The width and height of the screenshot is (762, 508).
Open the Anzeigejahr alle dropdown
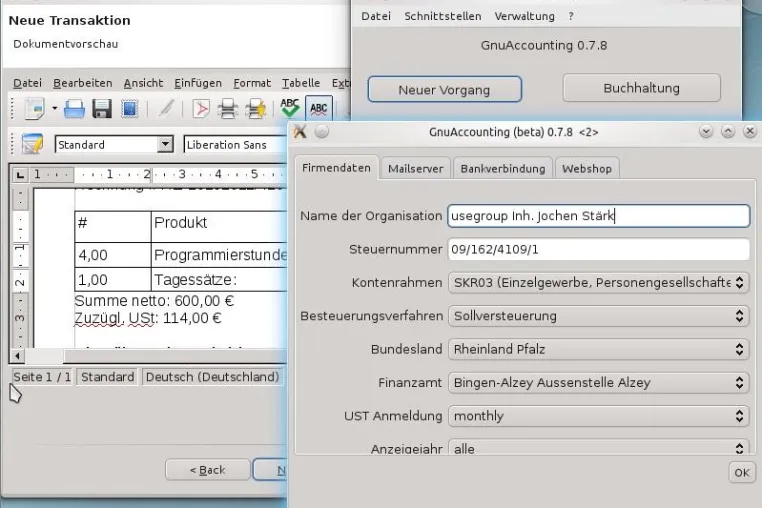pyautogui.click(x=599, y=448)
